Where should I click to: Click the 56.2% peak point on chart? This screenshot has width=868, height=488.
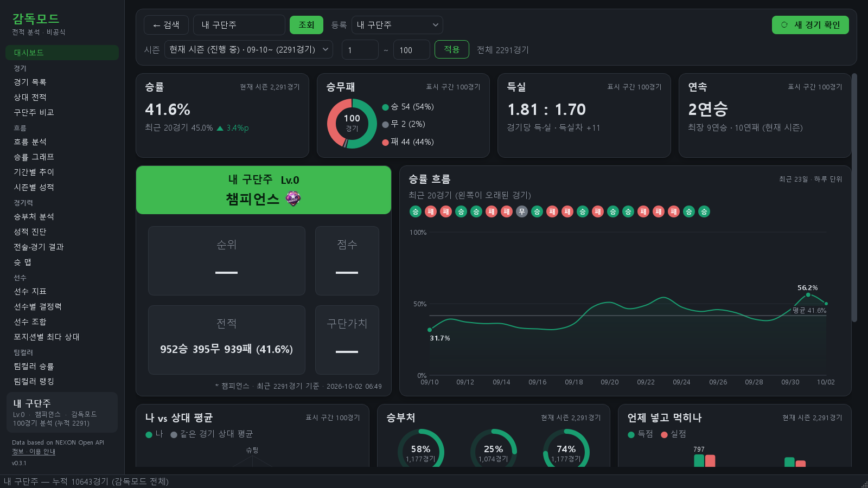point(808,294)
